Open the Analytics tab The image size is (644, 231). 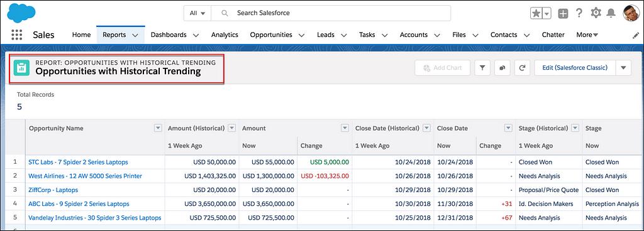(x=225, y=35)
